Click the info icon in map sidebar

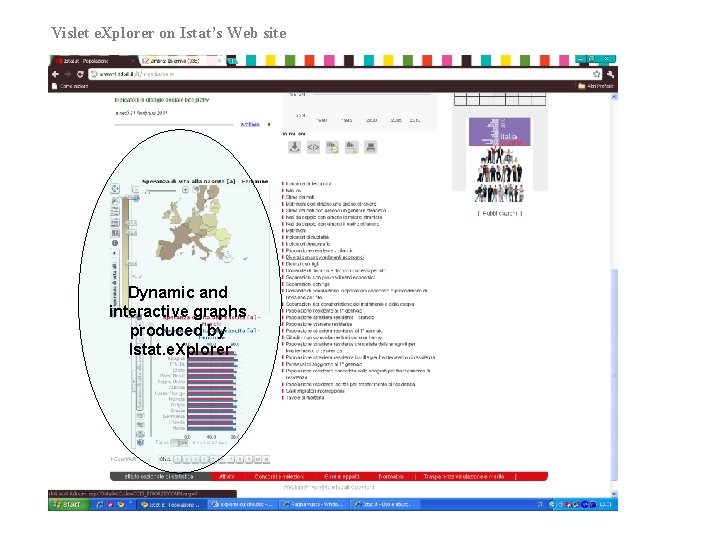coord(115,243)
